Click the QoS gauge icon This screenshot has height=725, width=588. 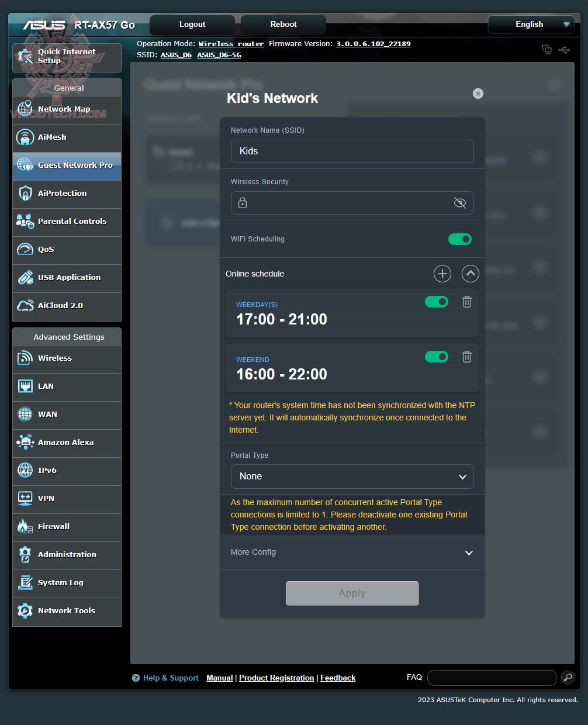[25, 249]
